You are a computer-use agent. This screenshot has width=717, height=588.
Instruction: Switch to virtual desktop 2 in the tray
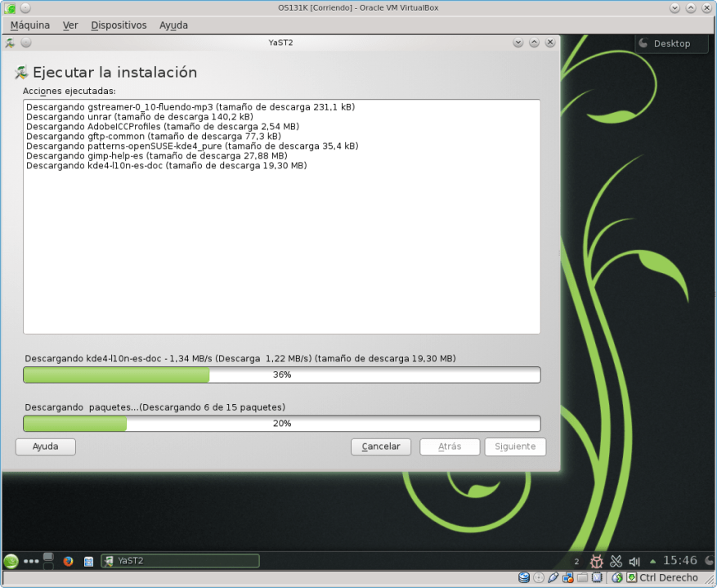pyautogui.click(x=576, y=561)
